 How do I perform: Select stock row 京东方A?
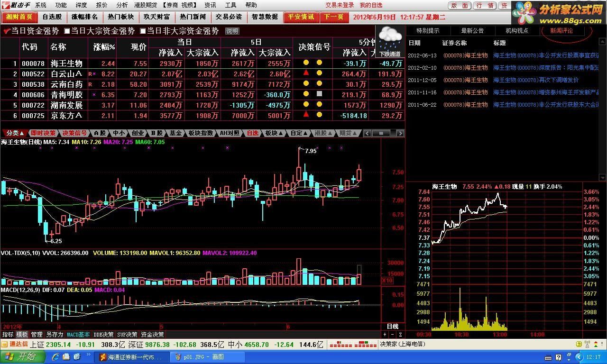pos(202,115)
